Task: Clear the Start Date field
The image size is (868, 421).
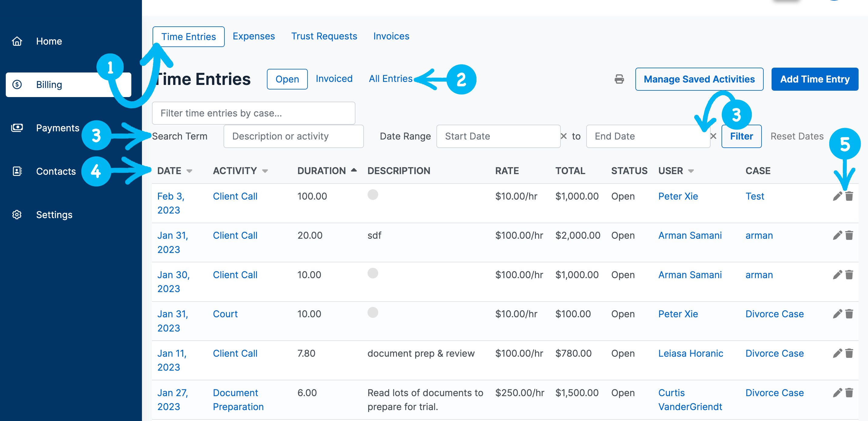Action: pos(564,136)
